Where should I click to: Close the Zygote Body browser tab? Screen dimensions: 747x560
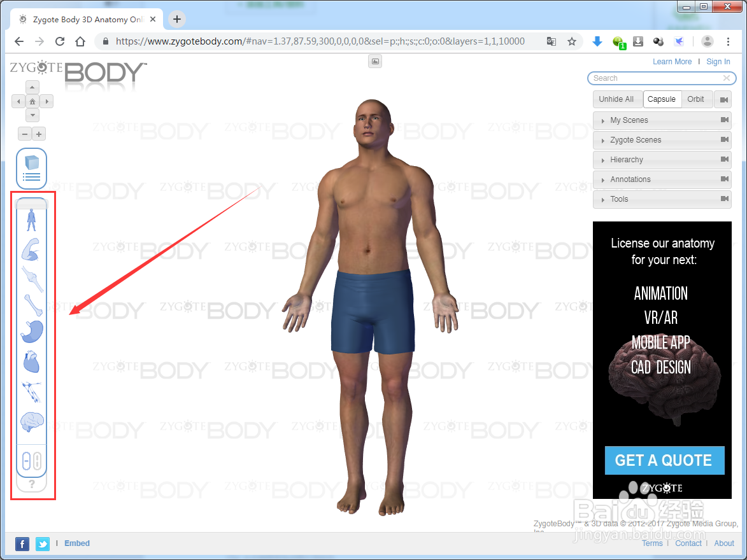click(153, 20)
